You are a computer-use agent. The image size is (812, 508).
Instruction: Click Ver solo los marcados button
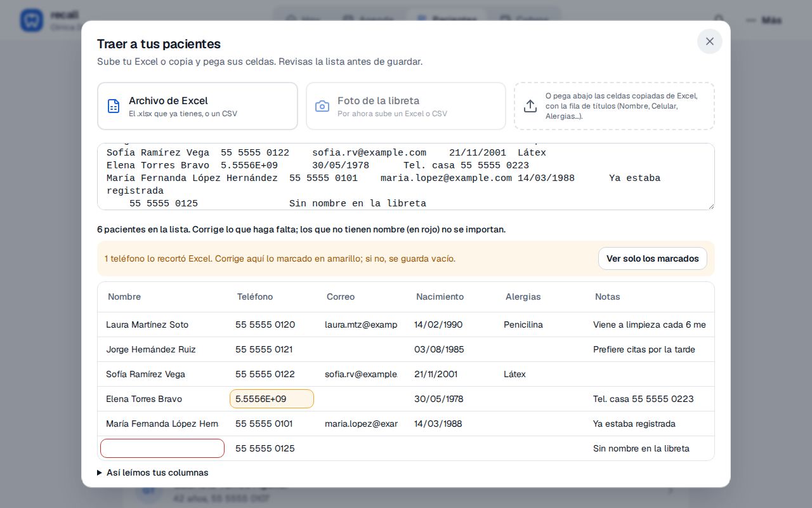pos(652,258)
